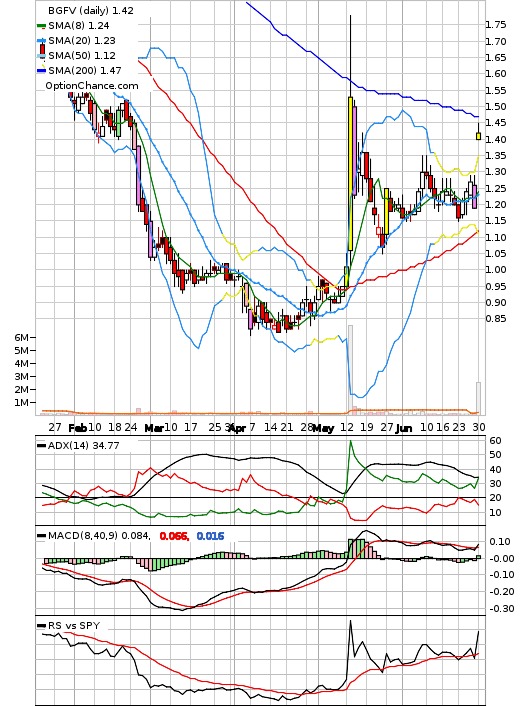Click the May month label on date axis
This screenshot has height=706, width=526.
tap(323, 428)
